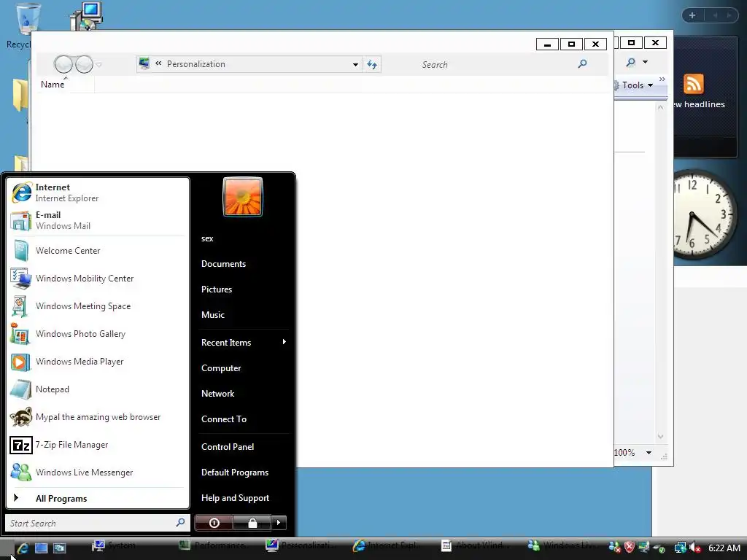Open recent pages arrow beside navigation buttons

98,64
